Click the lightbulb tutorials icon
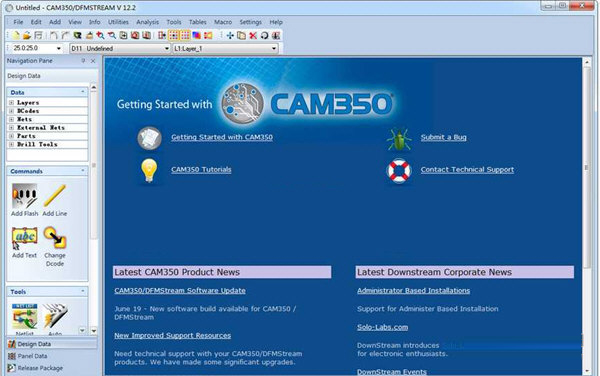Viewport: 600px width, 376px height. click(x=149, y=171)
